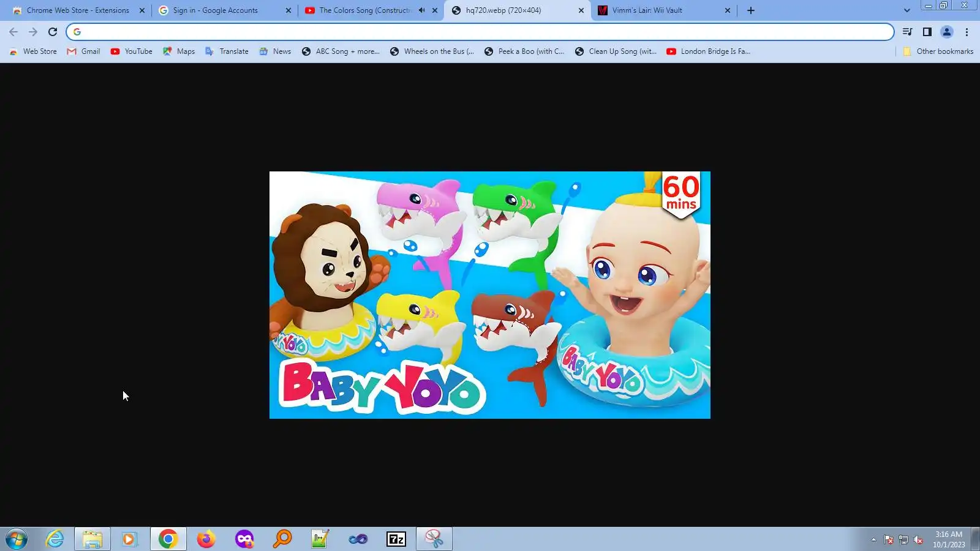The width and height of the screenshot is (980, 551).
Task: Open the Windows Start menu
Action: point(17,539)
